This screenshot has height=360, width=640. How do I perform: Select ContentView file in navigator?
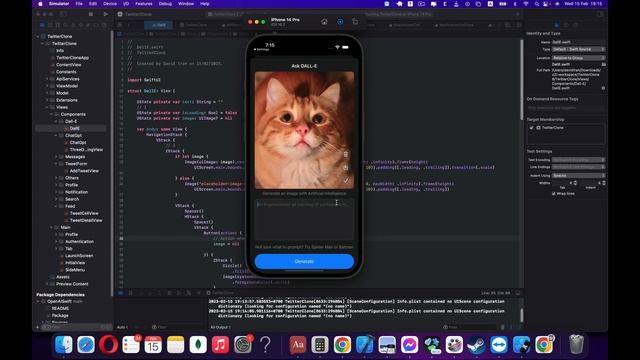pos(69,65)
